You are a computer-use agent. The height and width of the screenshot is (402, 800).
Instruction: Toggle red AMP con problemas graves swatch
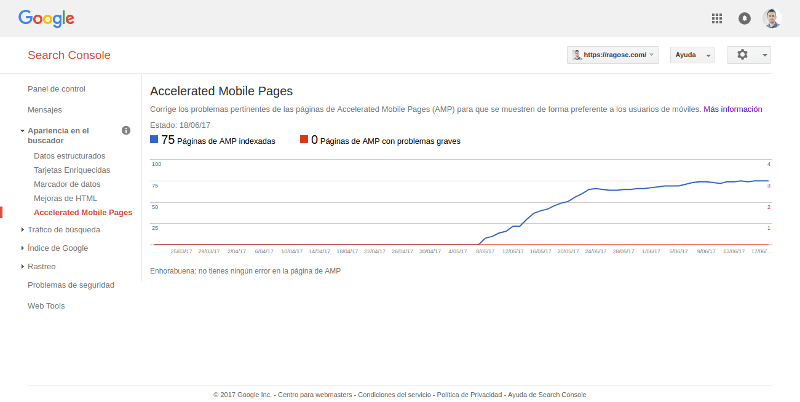[304, 139]
